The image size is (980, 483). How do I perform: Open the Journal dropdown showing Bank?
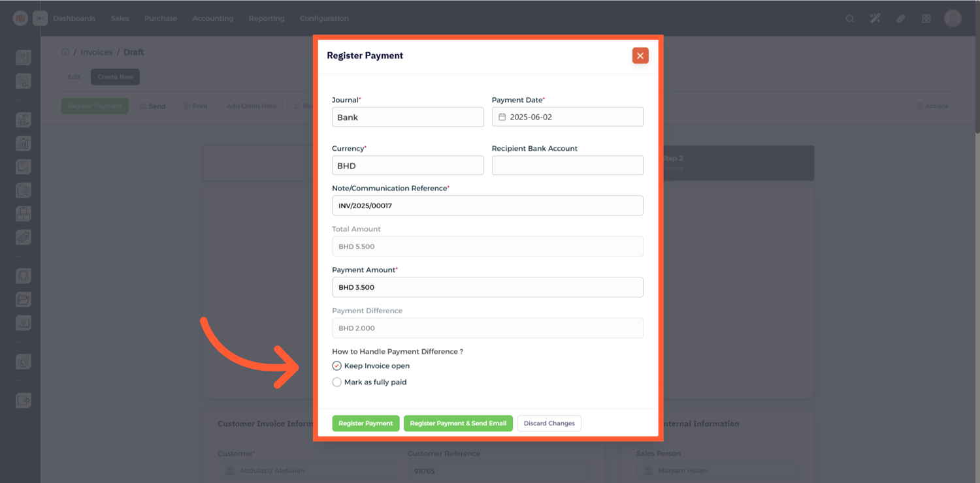point(408,117)
